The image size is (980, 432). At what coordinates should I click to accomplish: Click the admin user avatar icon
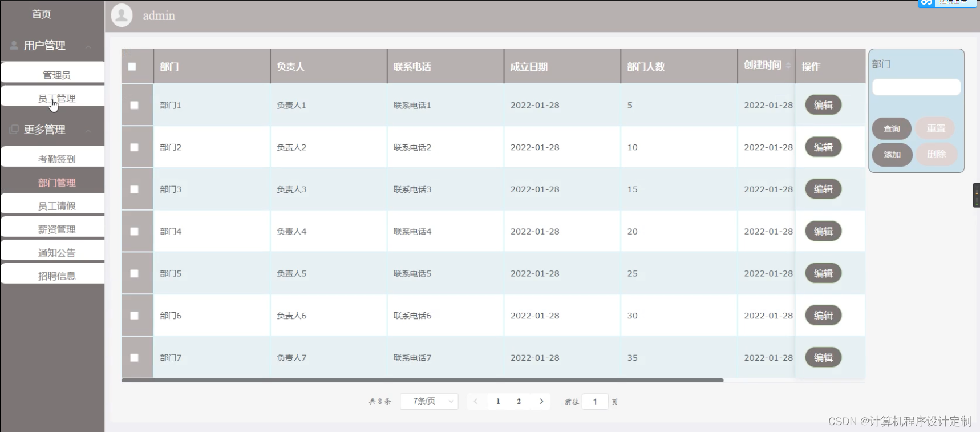(x=122, y=15)
